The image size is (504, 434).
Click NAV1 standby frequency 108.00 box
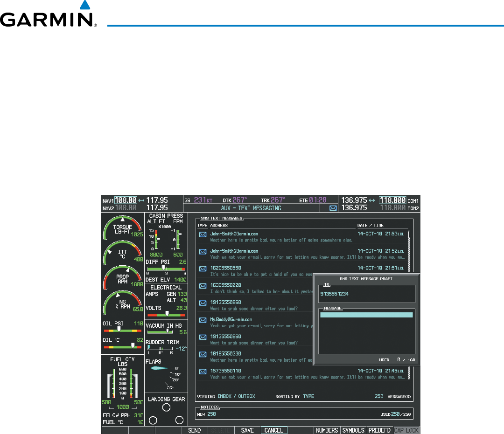126,200
